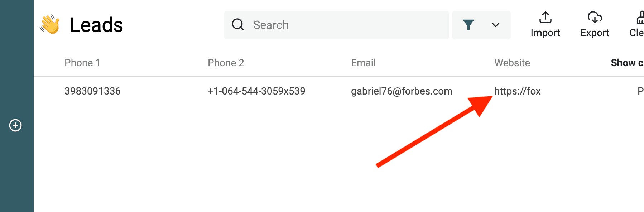Select the +1-064-544-3059x539 phone cell
644x212 pixels.
[x=256, y=91]
